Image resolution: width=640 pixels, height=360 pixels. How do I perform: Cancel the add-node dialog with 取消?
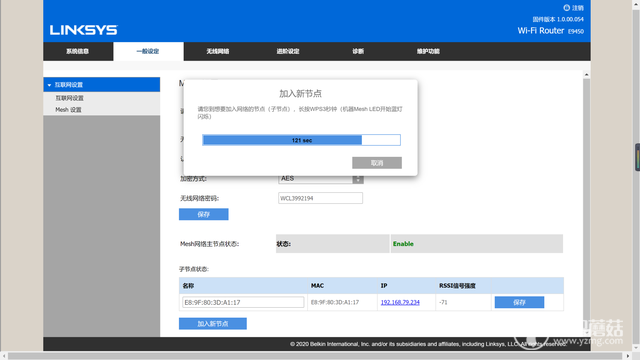tap(377, 163)
